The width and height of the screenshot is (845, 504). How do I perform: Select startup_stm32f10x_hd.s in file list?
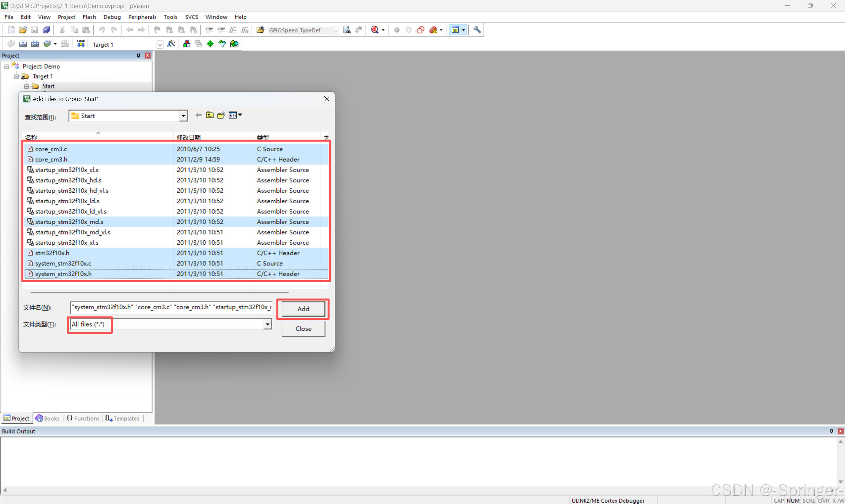pos(68,180)
